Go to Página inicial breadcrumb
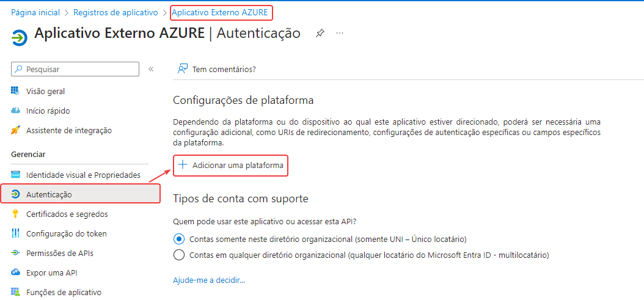The height and width of the screenshot is (300, 644). tap(35, 13)
